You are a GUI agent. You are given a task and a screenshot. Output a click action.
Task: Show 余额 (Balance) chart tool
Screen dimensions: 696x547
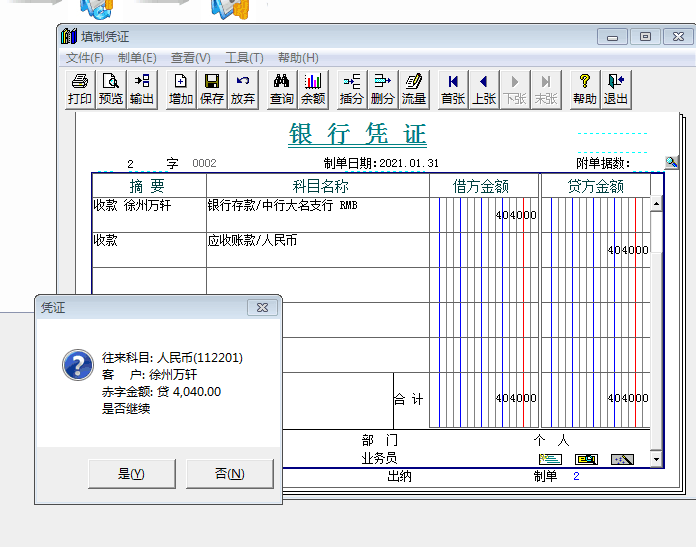[x=313, y=89]
